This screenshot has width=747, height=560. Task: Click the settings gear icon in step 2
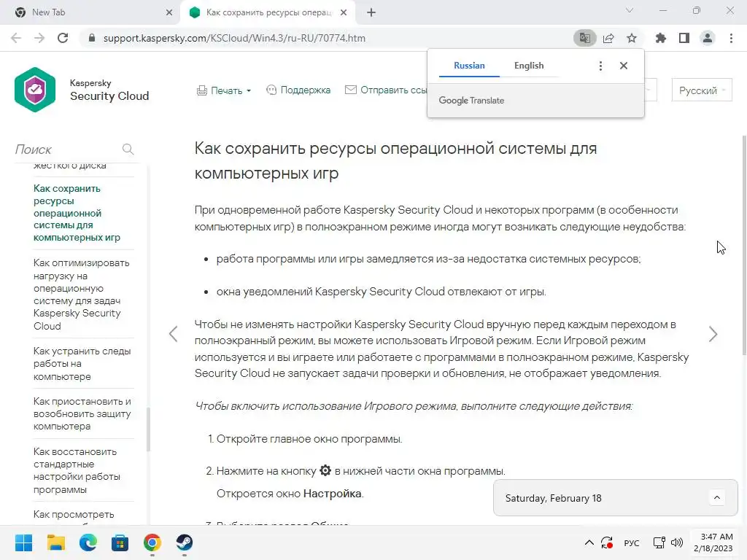[325, 470]
